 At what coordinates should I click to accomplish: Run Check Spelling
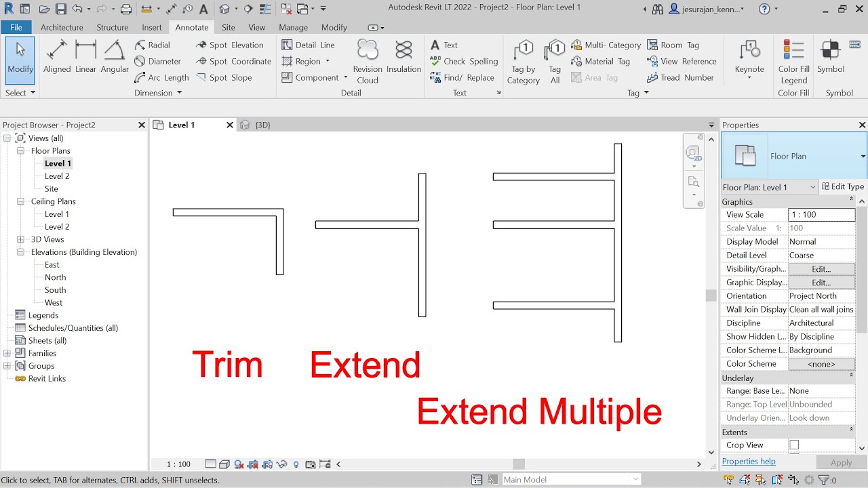point(464,61)
